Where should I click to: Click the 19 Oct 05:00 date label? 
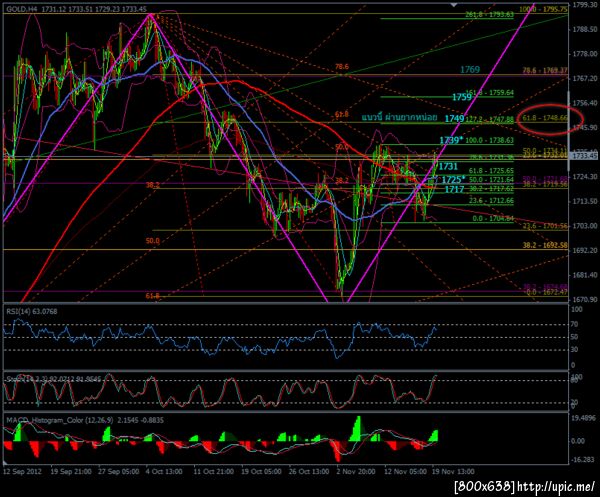pyautogui.click(x=261, y=471)
